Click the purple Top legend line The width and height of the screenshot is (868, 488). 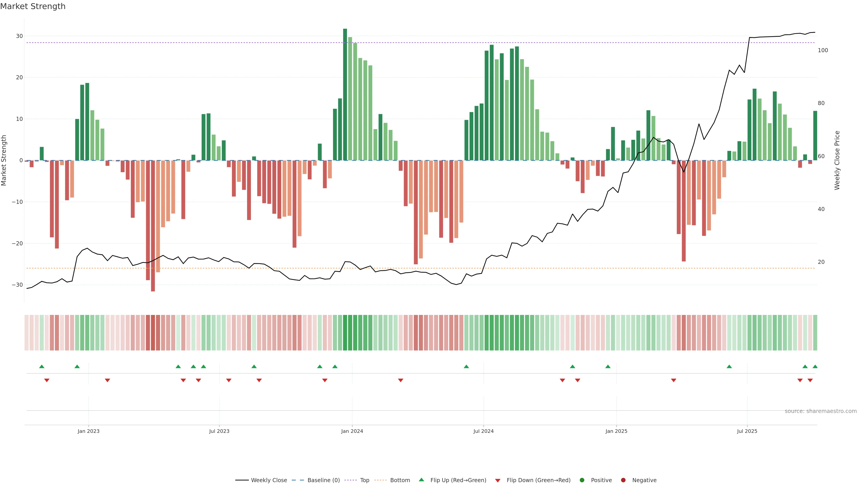coord(350,480)
